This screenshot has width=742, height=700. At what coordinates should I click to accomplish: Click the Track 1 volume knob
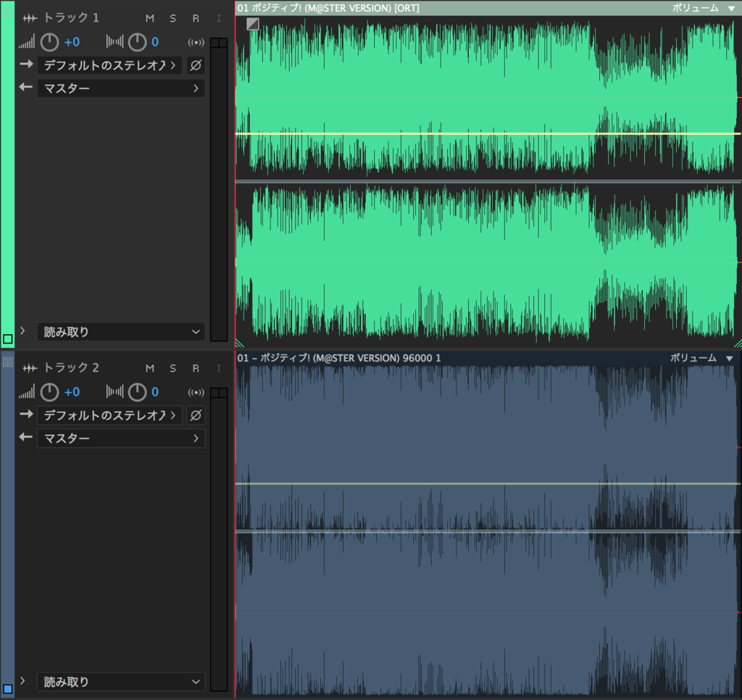point(49,42)
